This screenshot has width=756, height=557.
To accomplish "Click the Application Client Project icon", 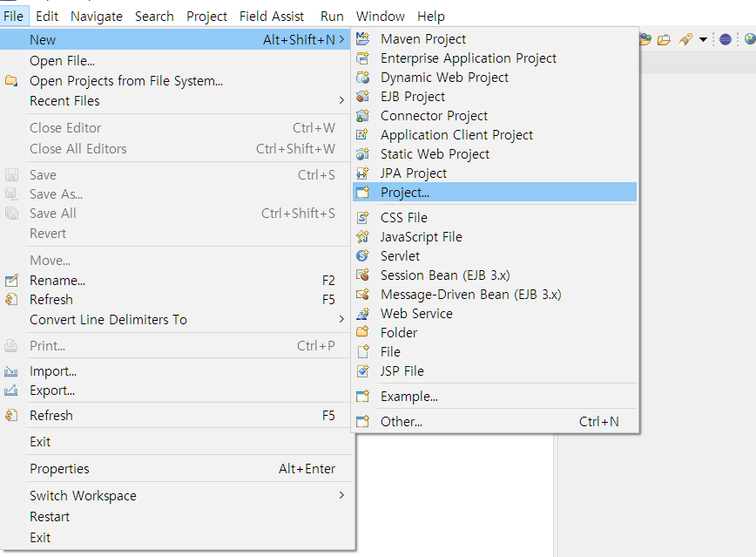I will (362, 134).
